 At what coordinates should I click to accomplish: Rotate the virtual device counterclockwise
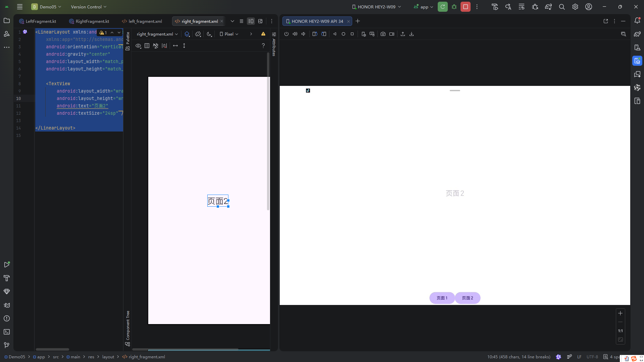click(x=315, y=34)
